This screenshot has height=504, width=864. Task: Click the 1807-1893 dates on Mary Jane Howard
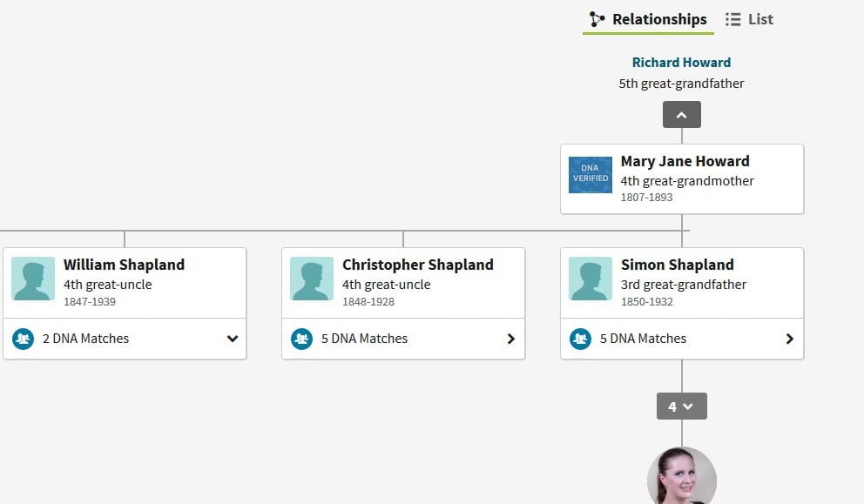[646, 198]
